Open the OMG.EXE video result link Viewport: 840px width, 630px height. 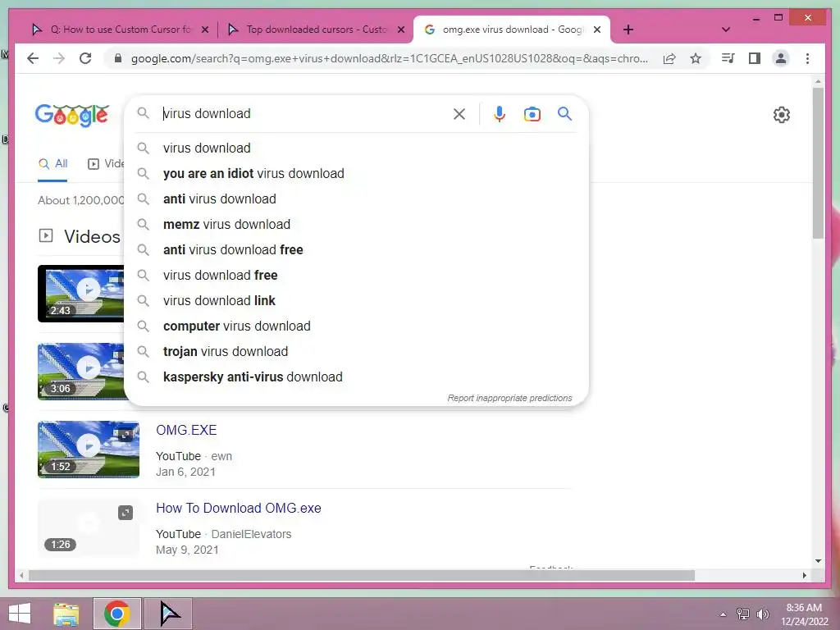point(186,430)
